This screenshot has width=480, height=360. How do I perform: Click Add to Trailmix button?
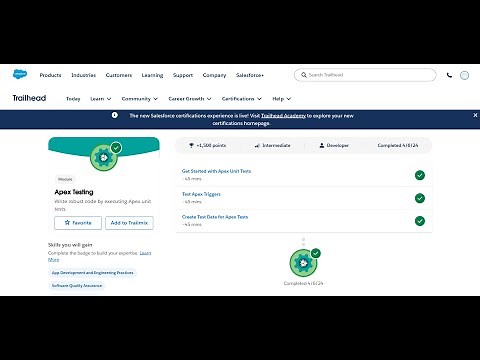pos(129,223)
